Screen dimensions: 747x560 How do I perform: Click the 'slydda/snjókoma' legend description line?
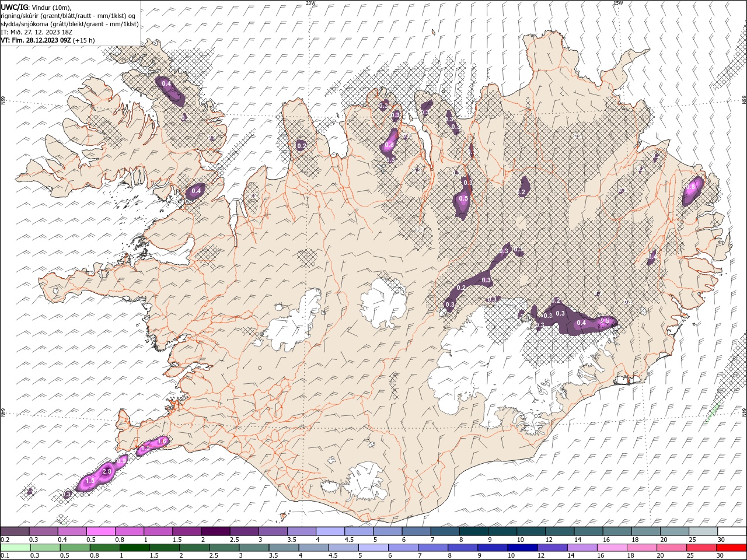(x=70, y=24)
